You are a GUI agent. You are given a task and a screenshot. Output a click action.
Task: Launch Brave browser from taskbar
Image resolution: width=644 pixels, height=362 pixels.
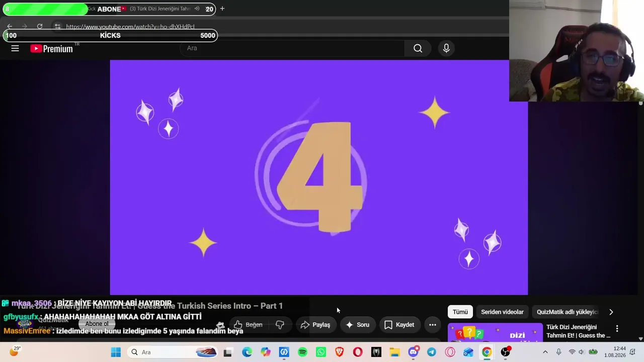(x=339, y=352)
